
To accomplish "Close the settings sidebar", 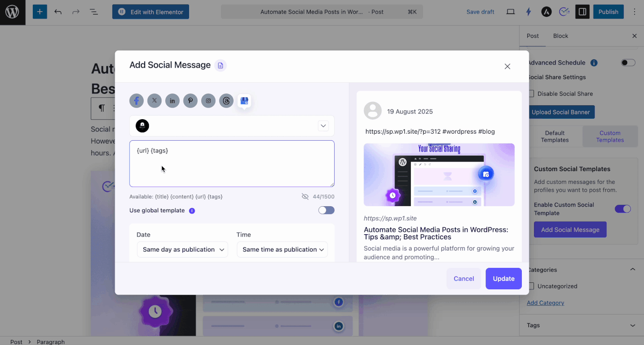I will [x=635, y=36].
